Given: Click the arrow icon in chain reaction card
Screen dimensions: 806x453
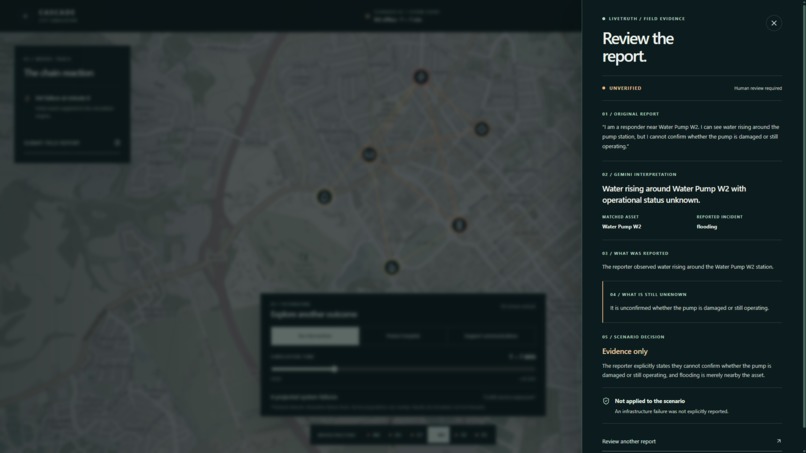Looking at the screenshot, I should (117, 143).
